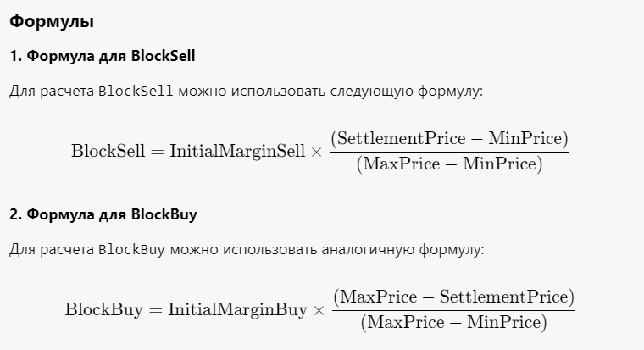644x350 pixels.
Task: Click the multiplication sign in the BlockBuy formula
Action: coord(319,310)
